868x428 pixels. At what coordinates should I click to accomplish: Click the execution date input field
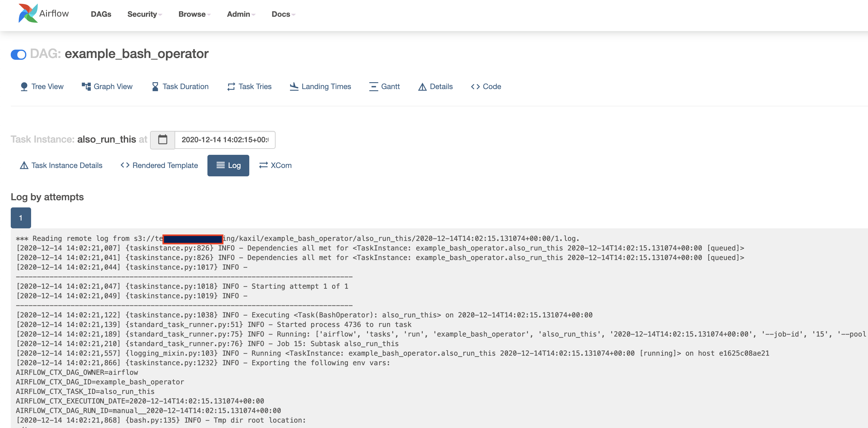pos(225,140)
